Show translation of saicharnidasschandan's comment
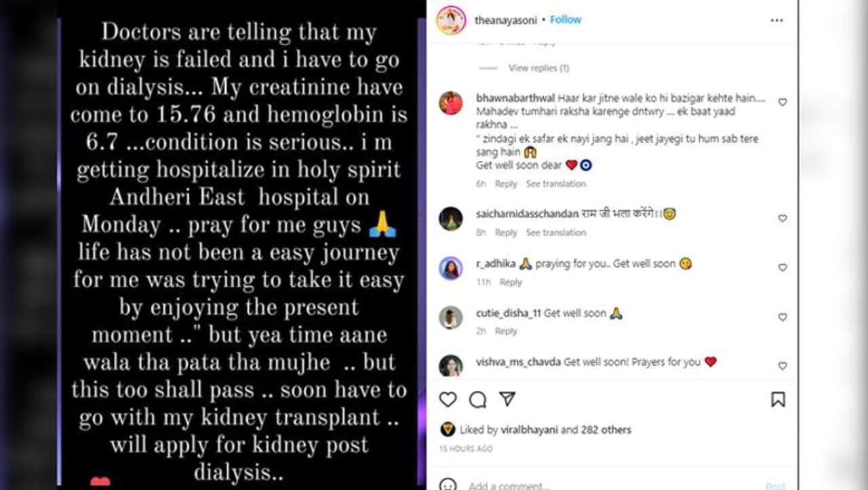 pos(555,233)
